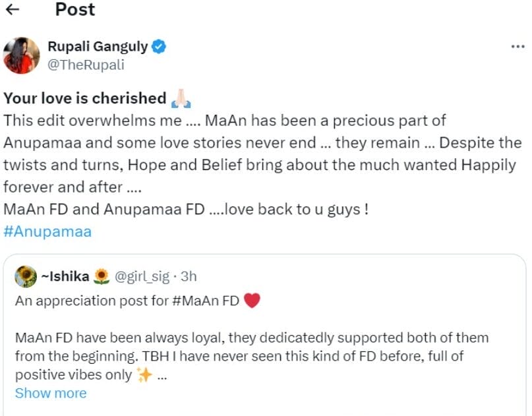Image resolution: width=532 pixels, height=416 pixels.
Task: Click Rupali Ganguly's blue verified badge
Action: click(158, 46)
